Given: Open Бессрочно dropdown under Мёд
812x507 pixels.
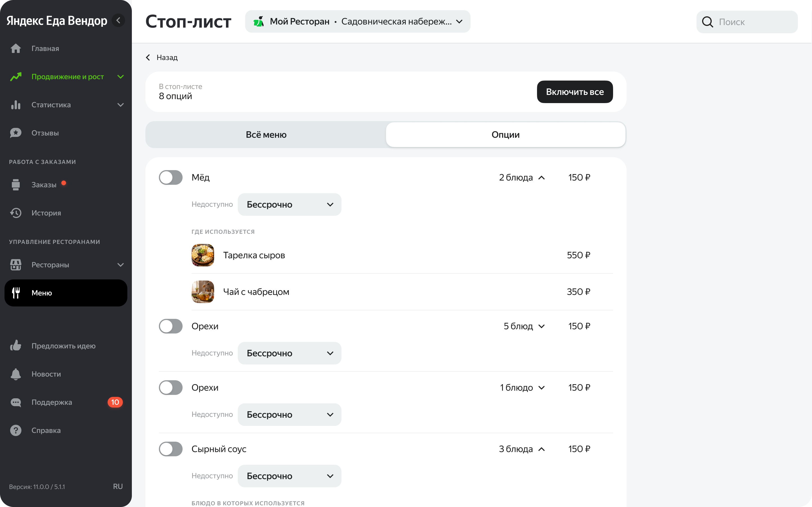Looking at the screenshot, I should pyautogui.click(x=289, y=204).
